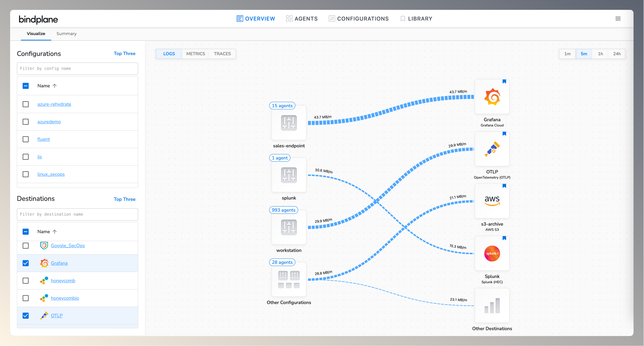Open the hamburger menu
644x346 pixels.
(x=618, y=19)
